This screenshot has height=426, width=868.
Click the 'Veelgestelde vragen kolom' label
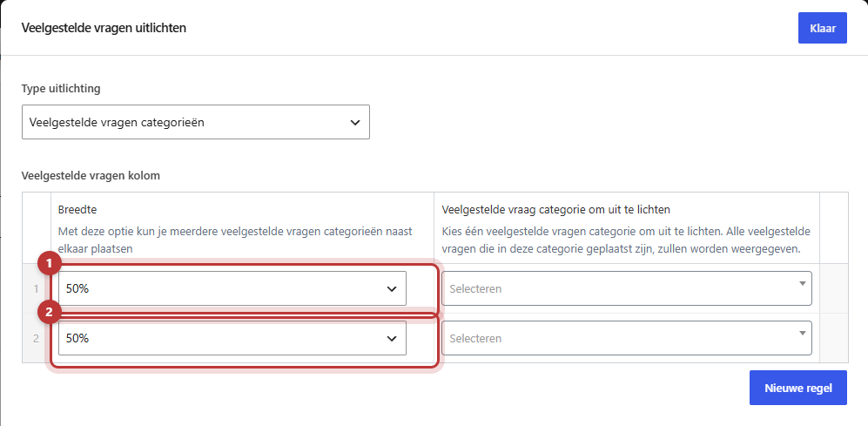pyautogui.click(x=91, y=176)
